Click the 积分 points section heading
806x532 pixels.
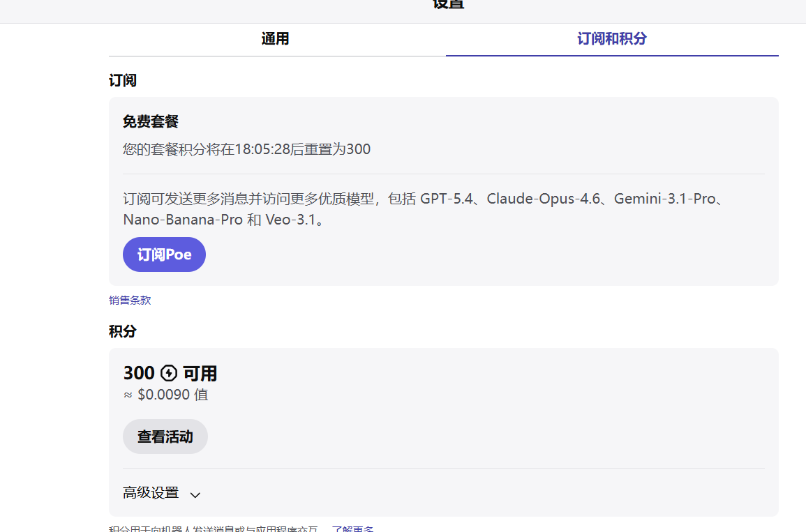[x=123, y=331]
